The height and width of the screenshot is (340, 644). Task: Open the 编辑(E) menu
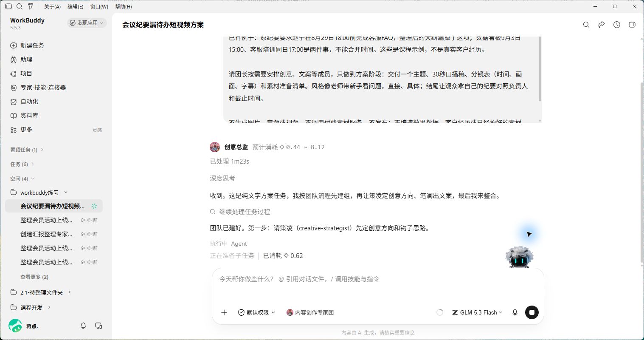pos(76,6)
